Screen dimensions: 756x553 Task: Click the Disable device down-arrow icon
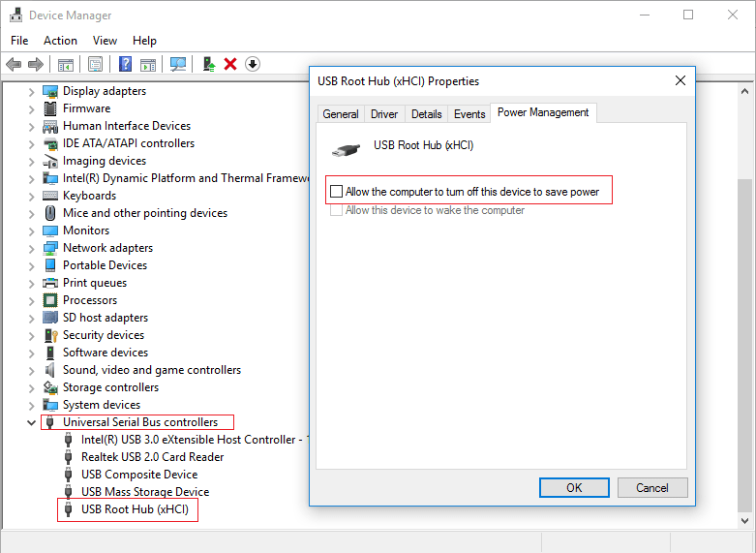[x=253, y=64]
